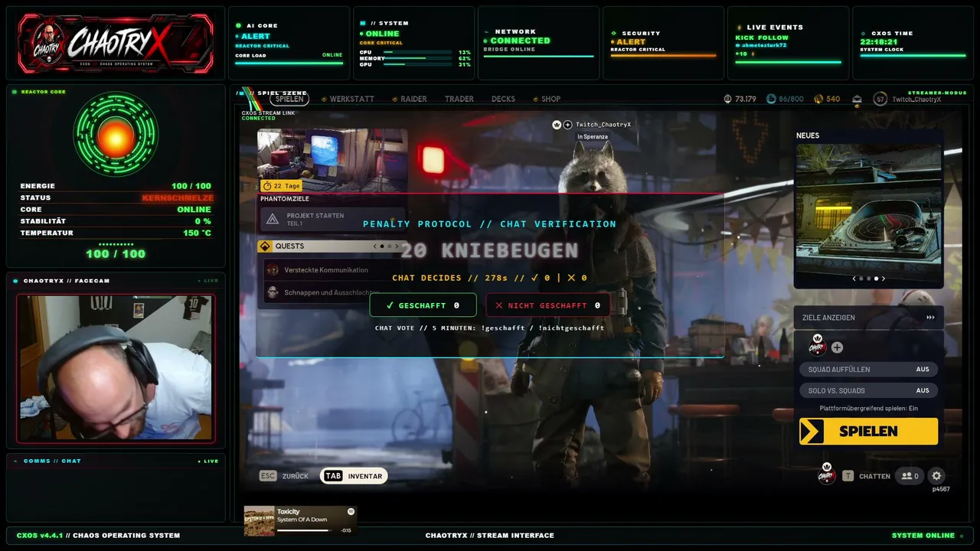Screen dimensions: 980x551
Task: Click the ChaotryX logo banner
Action: point(116,43)
